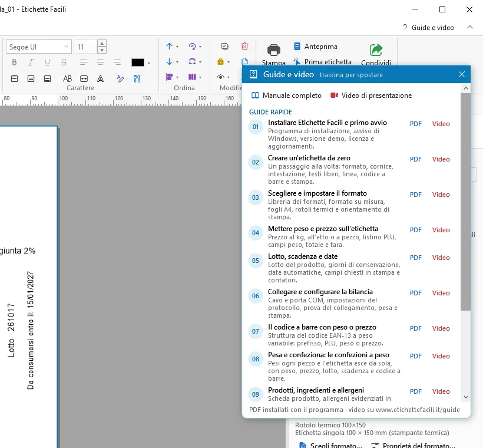This screenshot has height=448, width=483.
Task: Click the outlined letter A icon
Action: click(x=100, y=78)
